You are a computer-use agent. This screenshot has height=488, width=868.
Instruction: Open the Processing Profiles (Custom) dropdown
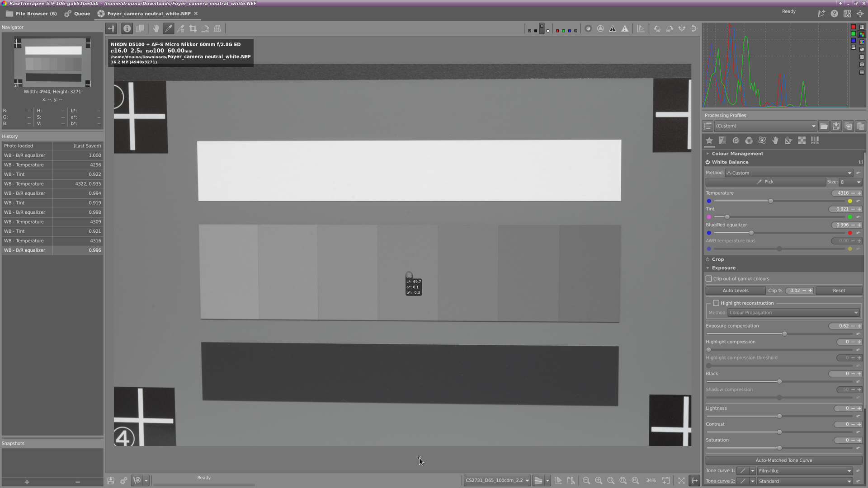click(765, 126)
